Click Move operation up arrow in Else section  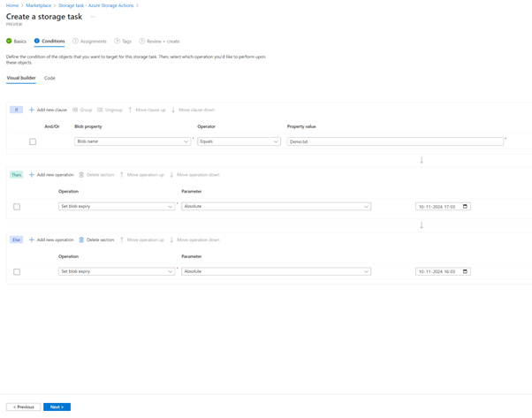[x=122, y=239]
